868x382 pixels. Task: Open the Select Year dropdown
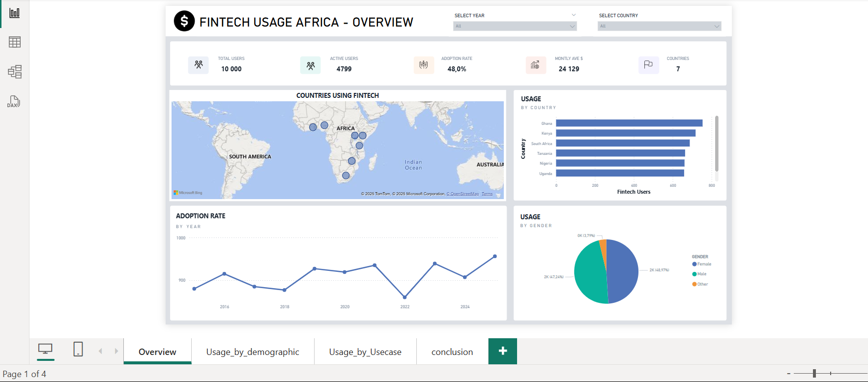pos(515,26)
